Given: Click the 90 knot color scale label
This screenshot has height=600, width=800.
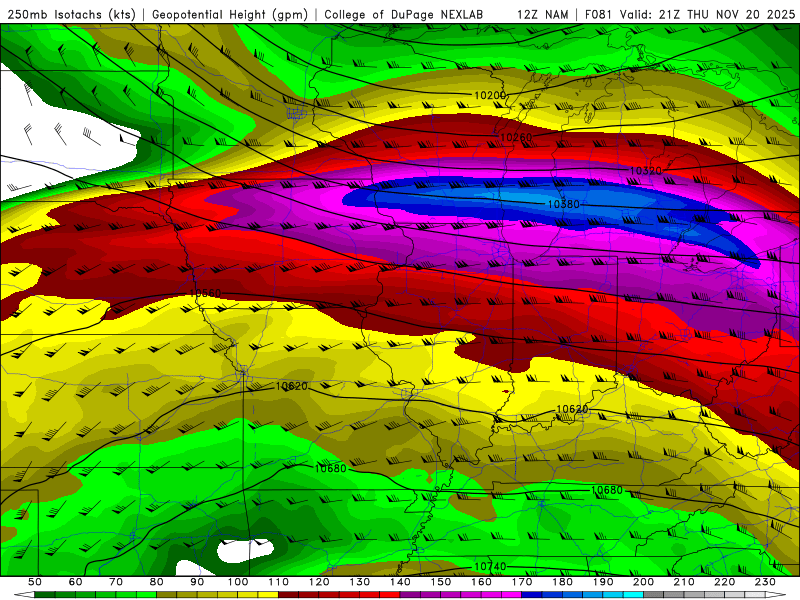Looking at the screenshot, I should (197, 582).
